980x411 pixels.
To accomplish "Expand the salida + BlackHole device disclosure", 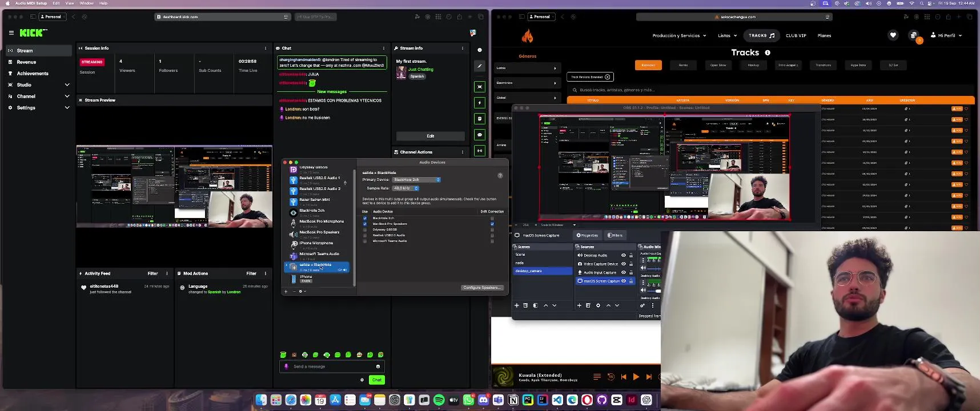I will 287,265.
